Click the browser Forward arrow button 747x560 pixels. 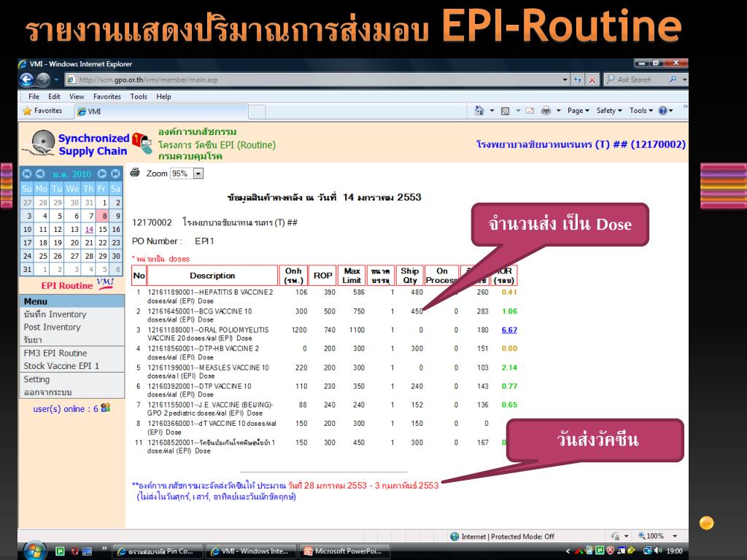43,79
